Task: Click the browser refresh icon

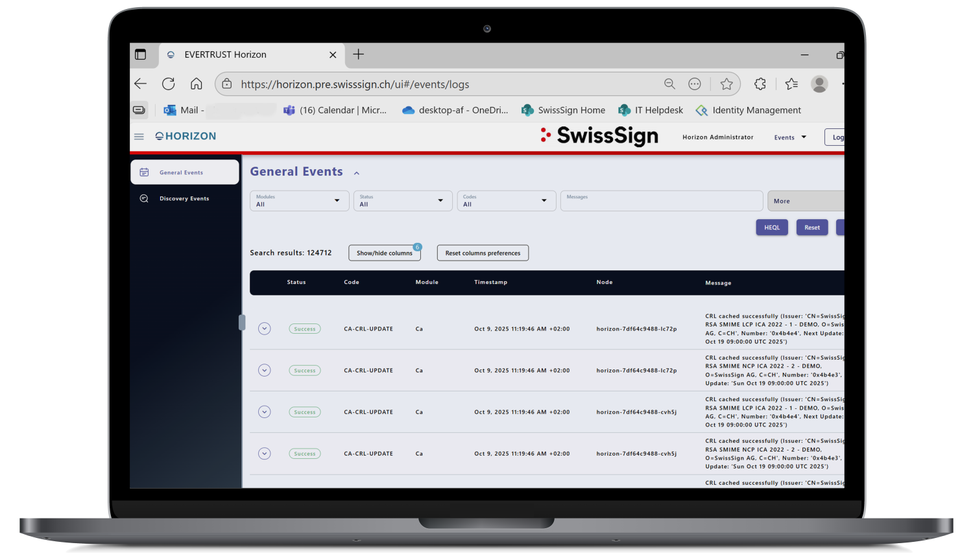Action: (x=169, y=84)
